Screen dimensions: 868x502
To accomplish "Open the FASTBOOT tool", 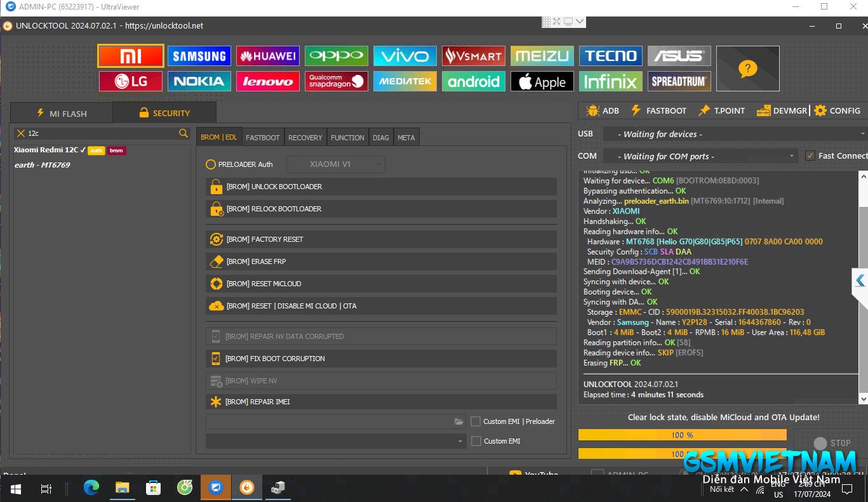I will 658,110.
